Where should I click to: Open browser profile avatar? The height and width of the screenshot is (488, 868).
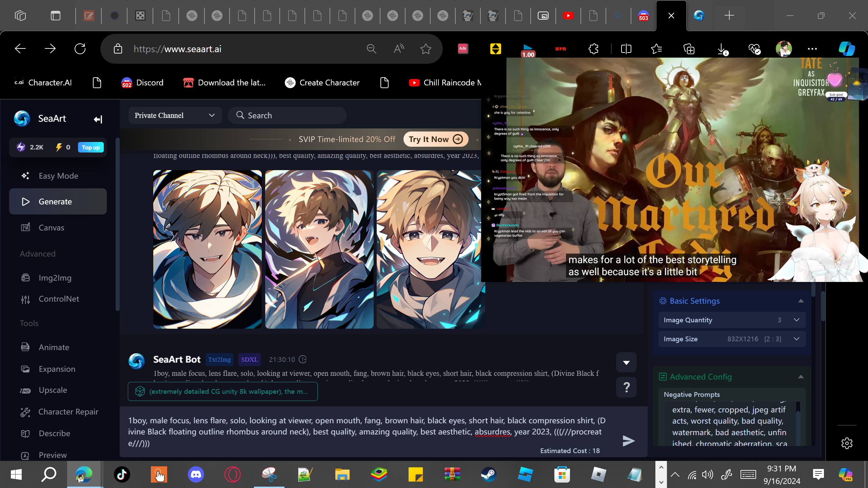784,49
